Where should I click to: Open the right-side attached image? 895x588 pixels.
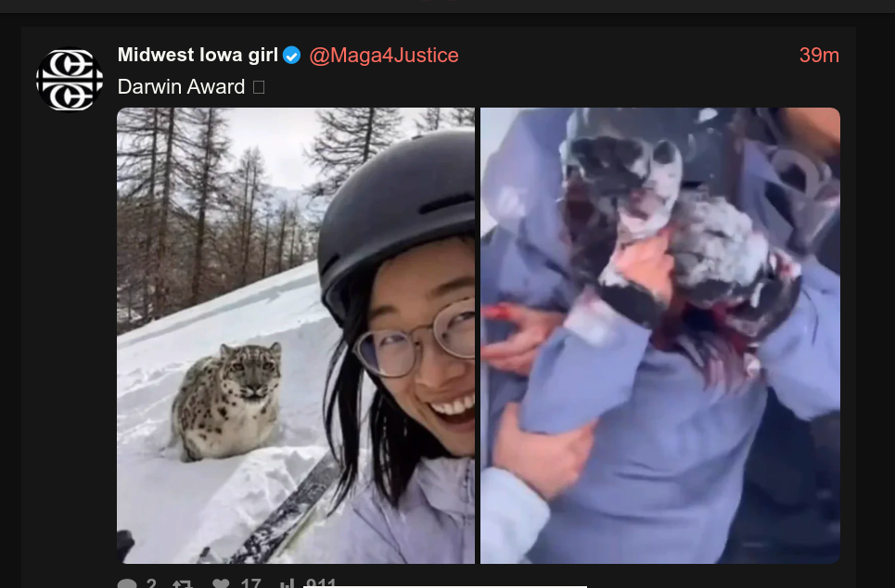[659, 336]
